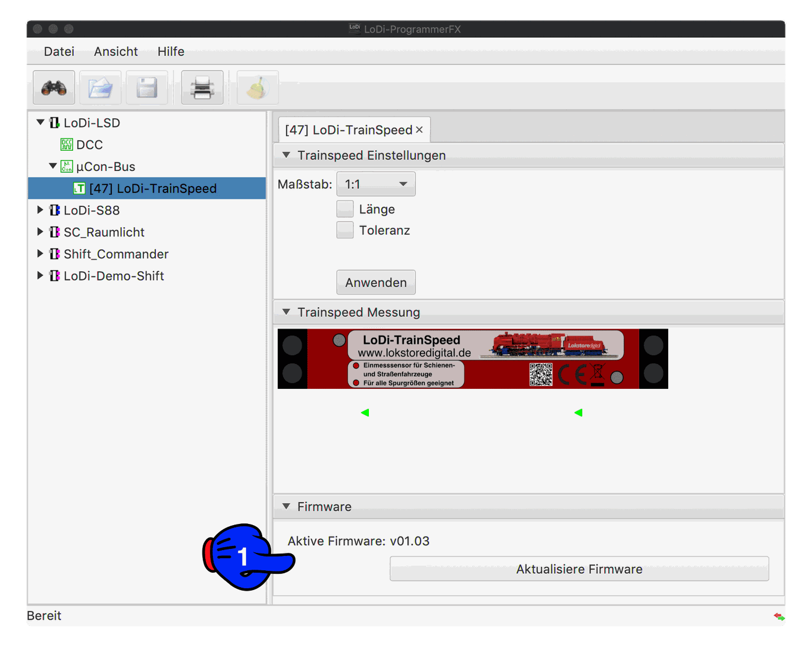Click the Anwenden button
812x659 pixels.
[x=376, y=282]
